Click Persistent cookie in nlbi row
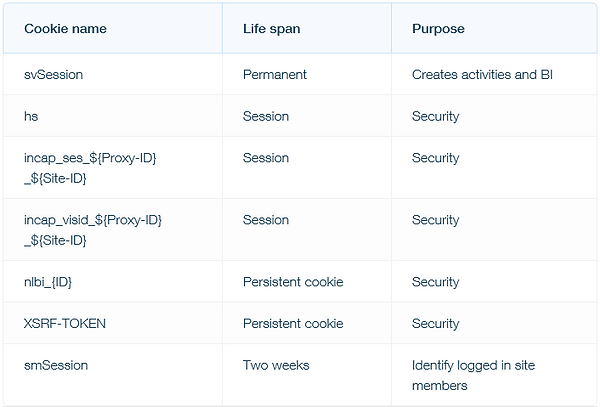 pyautogui.click(x=293, y=282)
